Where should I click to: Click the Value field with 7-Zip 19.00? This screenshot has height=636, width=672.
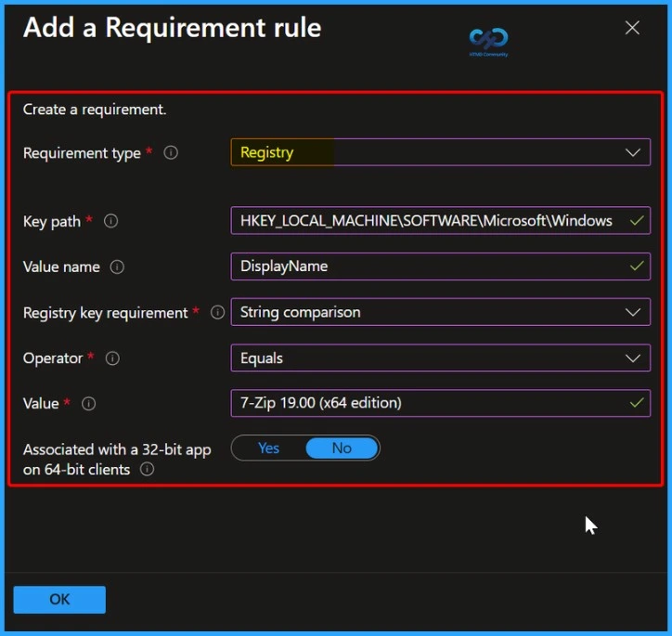click(x=441, y=403)
